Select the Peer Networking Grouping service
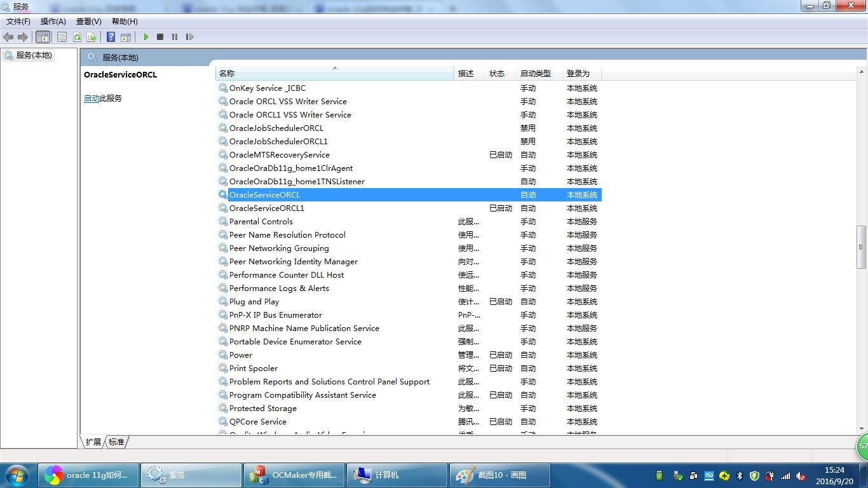 409,248
